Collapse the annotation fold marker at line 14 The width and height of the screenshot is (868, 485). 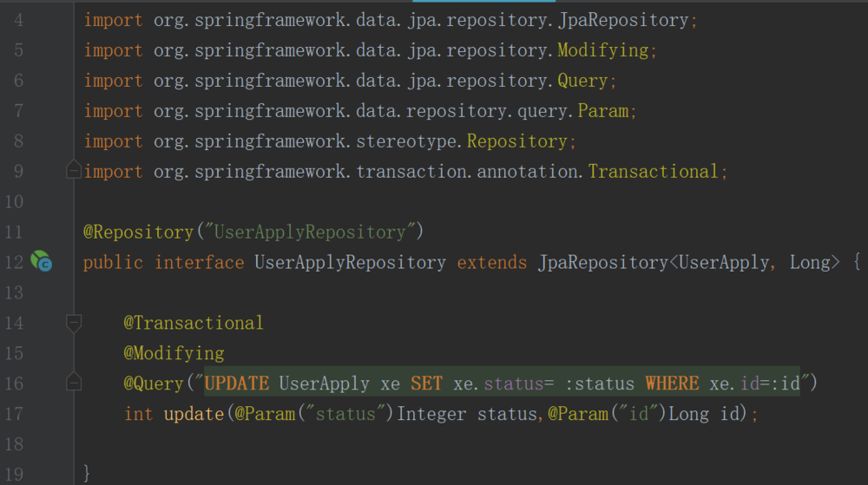(x=74, y=323)
